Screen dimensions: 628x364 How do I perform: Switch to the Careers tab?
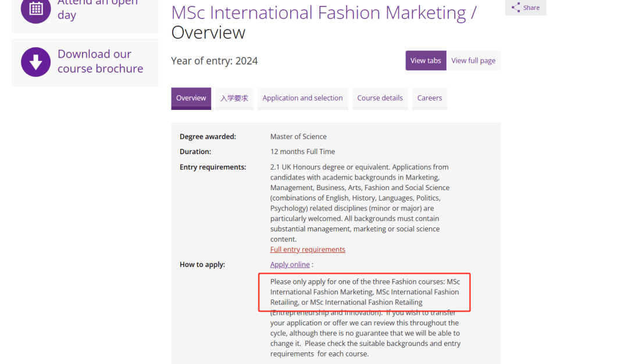pyautogui.click(x=429, y=98)
